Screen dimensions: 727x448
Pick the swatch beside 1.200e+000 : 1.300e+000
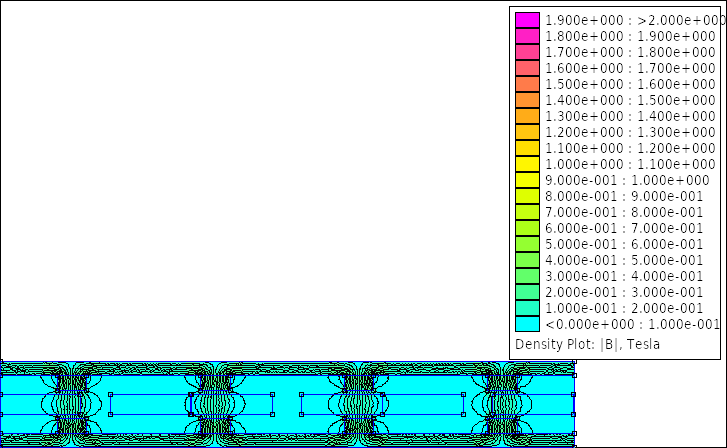(x=527, y=132)
